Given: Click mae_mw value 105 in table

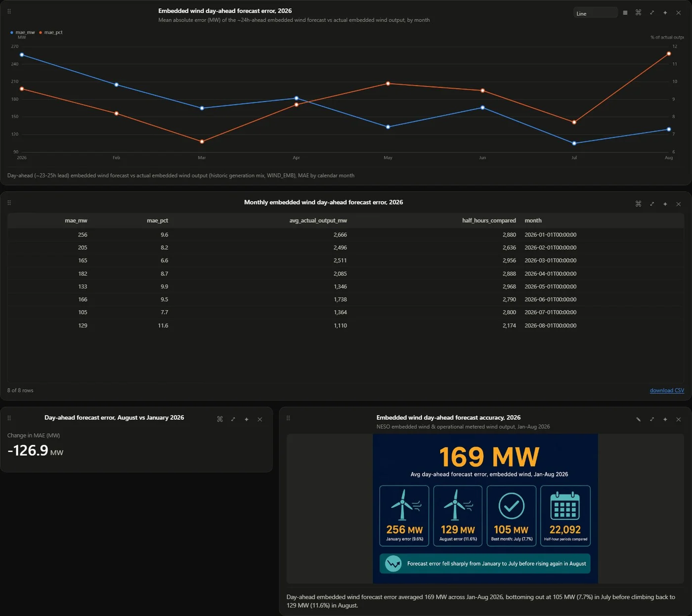Looking at the screenshot, I should pyautogui.click(x=83, y=313).
